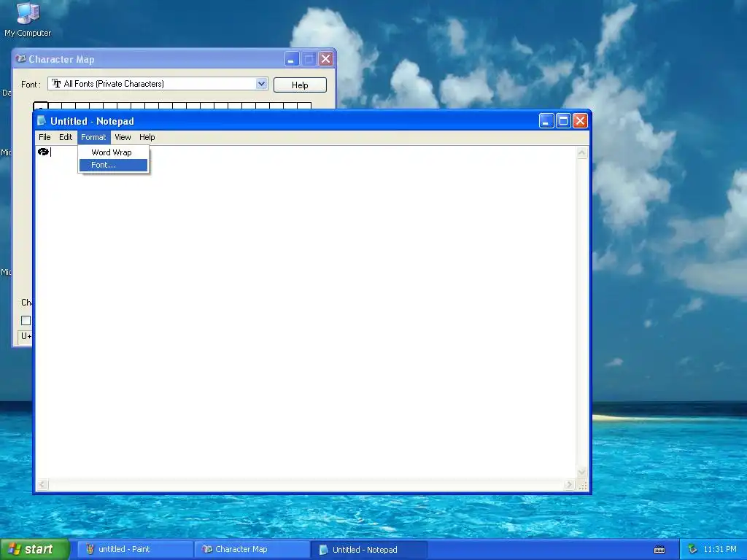Image resolution: width=747 pixels, height=560 pixels.
Task: Switch to Character Map taskbar button
Action: (x=252, y=550)
